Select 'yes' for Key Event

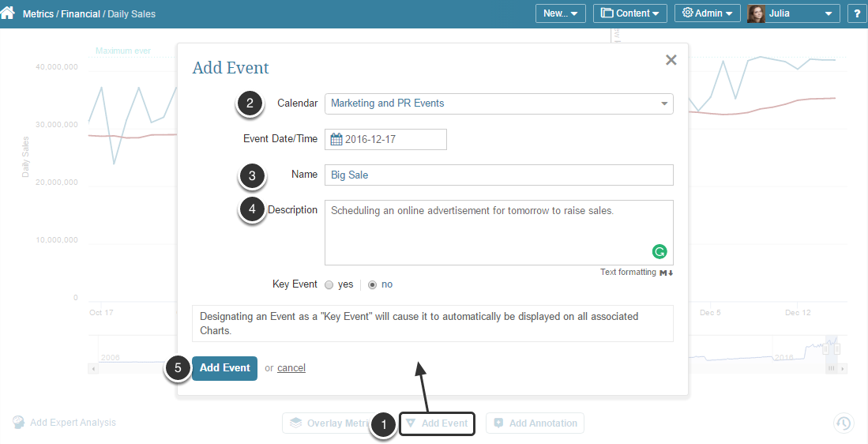329,284
